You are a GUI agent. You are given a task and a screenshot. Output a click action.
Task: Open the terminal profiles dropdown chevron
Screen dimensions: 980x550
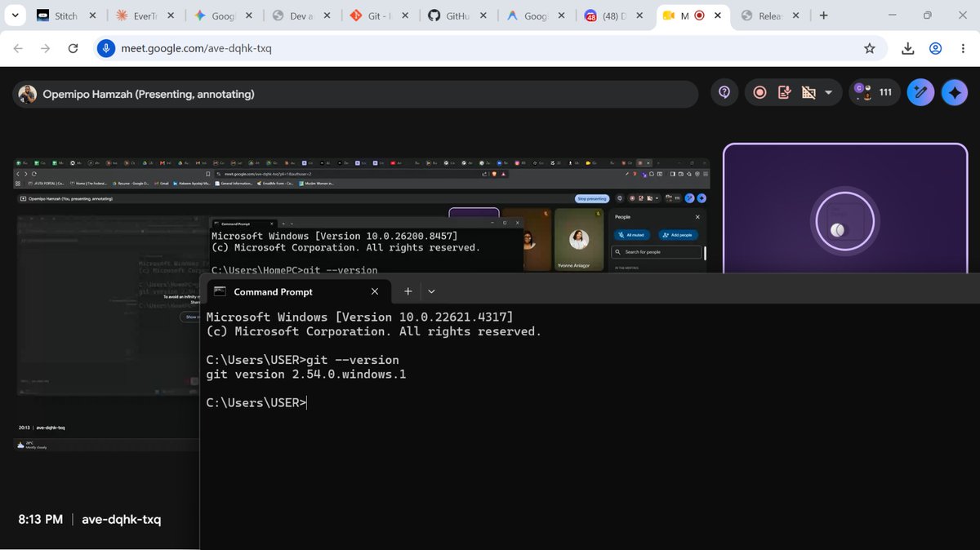431,291
